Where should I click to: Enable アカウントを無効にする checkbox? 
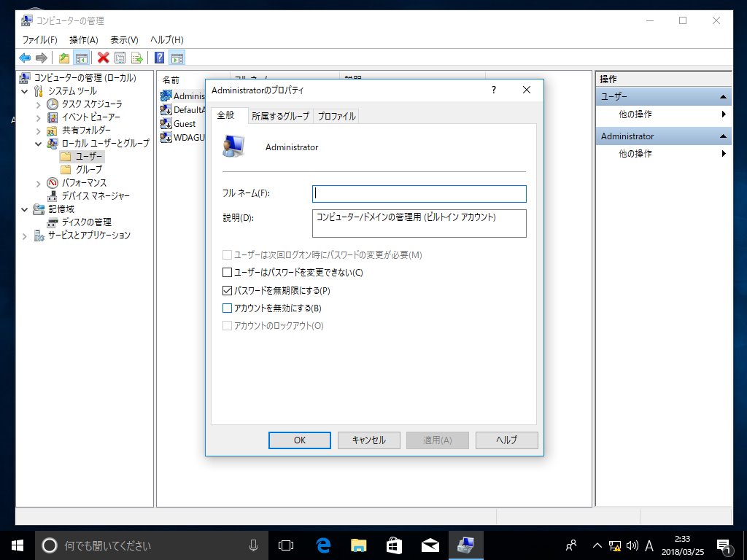tap(227, 308)
